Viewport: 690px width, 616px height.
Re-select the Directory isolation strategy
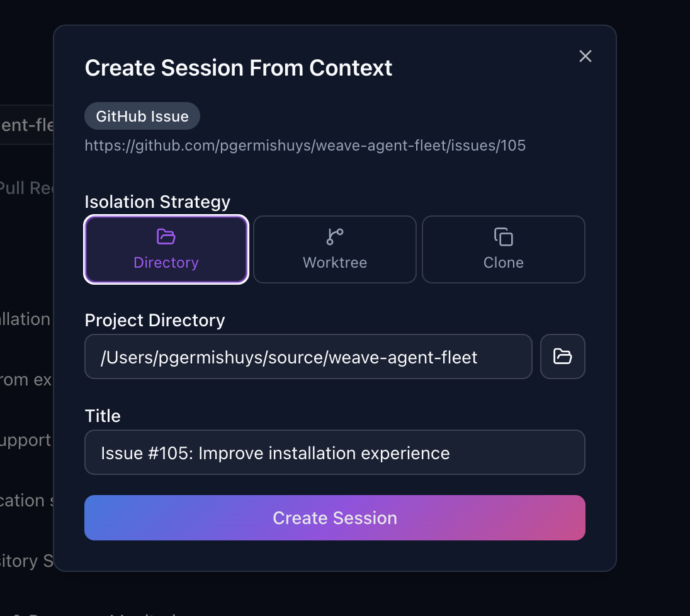(166, 249)
